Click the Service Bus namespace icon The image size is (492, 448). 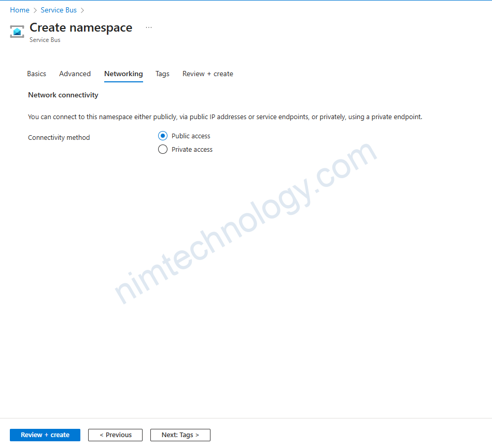pyautogui.click(x=17, y=32)
